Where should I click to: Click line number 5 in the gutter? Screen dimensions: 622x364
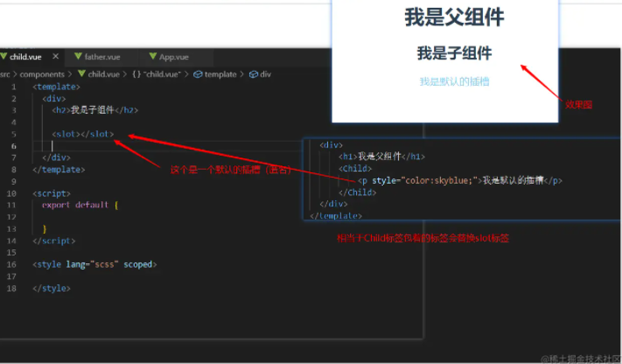13,134
